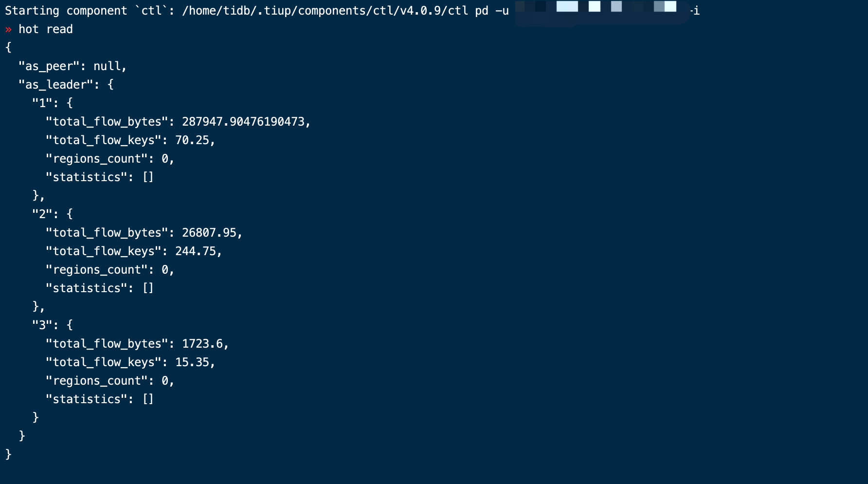This screenshot has width=868, height=484.
Task: Click the value 26807.95
Action: pyautogui.click(x=209, y=233)
